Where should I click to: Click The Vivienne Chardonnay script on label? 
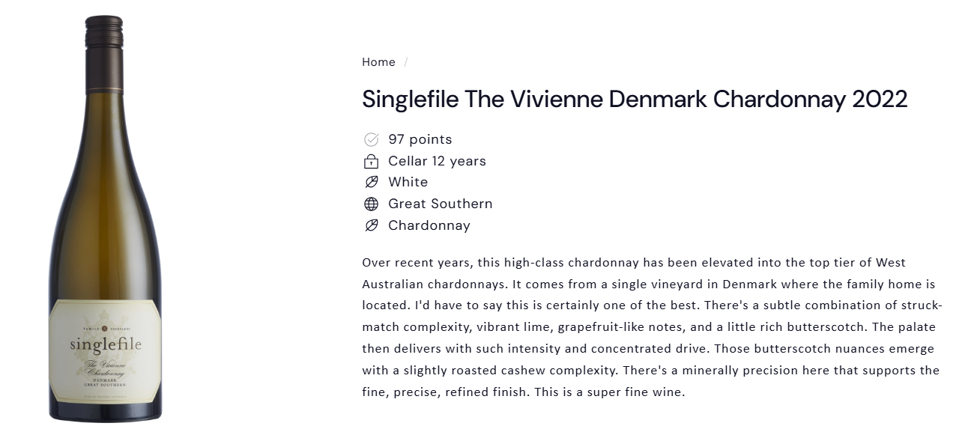click(105, 368)
